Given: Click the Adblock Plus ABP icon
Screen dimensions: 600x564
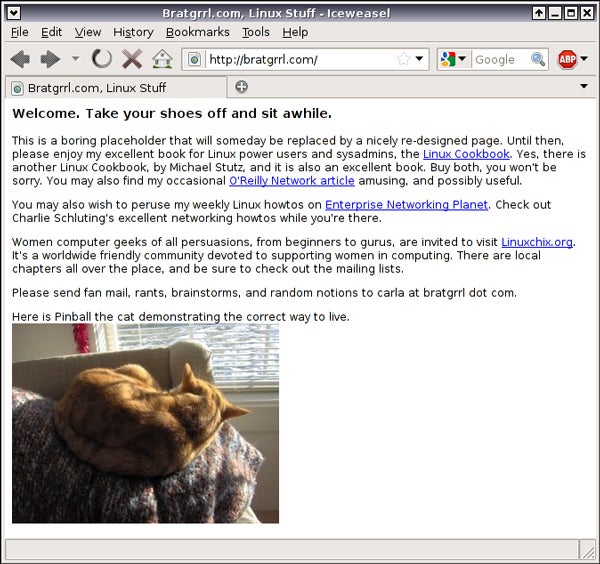Looking at the screenshot, I should pos(567,59).
